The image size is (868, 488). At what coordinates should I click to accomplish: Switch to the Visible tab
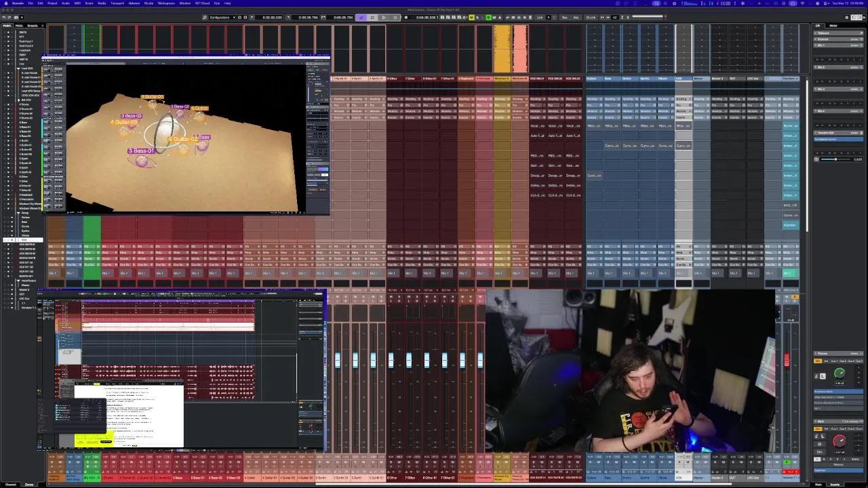[x=7, y=25]
